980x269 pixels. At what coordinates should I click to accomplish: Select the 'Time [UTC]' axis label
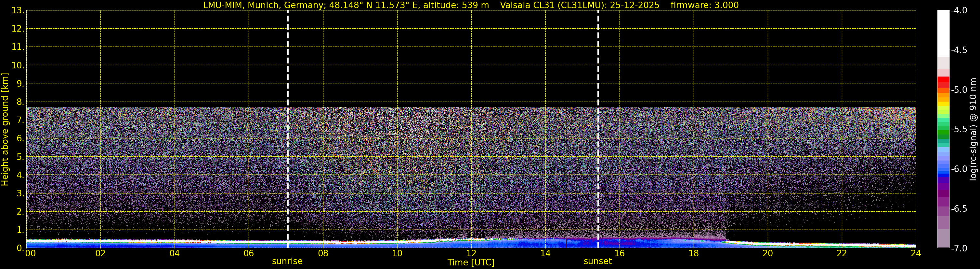point(471,262)
